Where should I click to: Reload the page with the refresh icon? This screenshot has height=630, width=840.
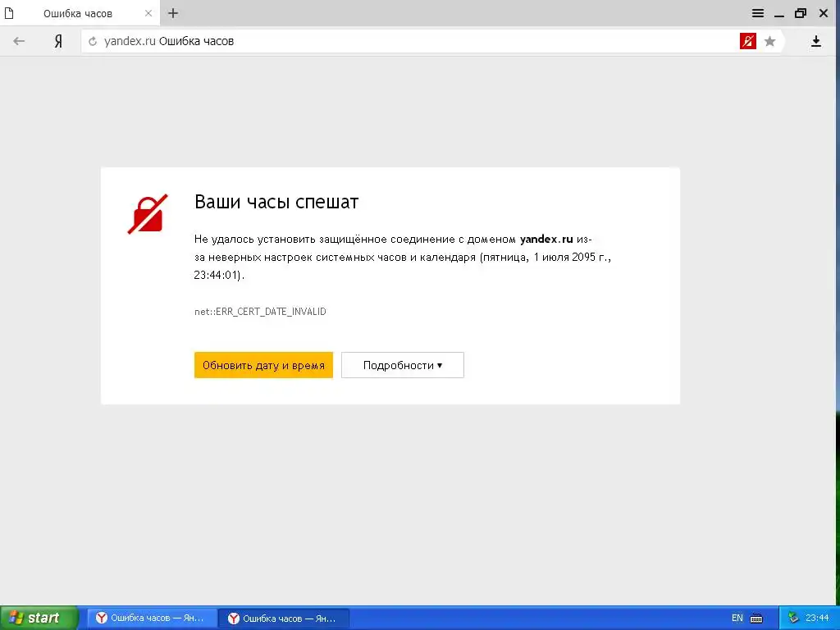click(x=93, y=41)
